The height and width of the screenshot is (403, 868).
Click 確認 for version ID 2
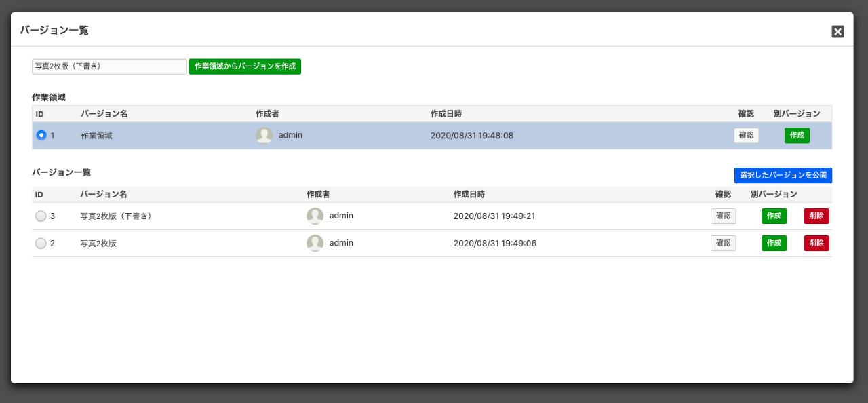click(x=723, y=243)
